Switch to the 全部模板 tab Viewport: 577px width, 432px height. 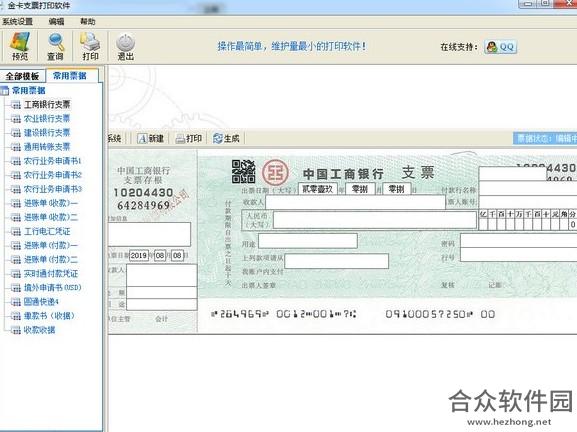[22, 76]
